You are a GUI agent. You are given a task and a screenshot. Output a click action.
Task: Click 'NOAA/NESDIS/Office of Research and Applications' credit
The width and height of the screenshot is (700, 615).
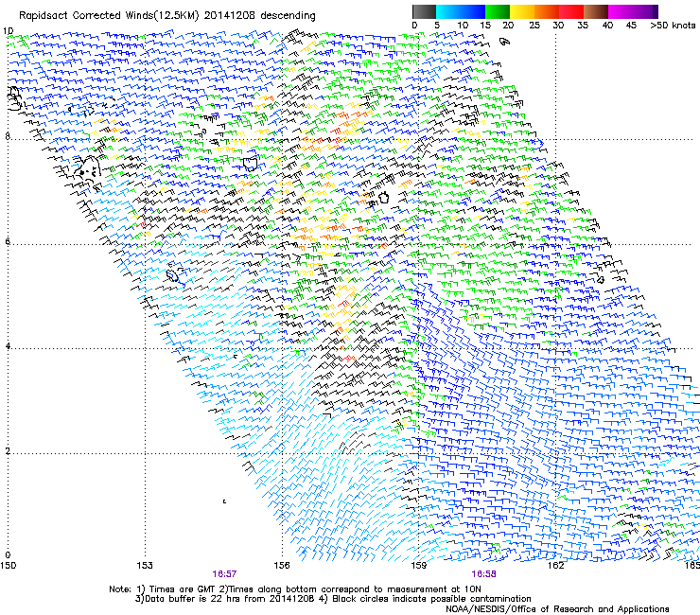557,609
